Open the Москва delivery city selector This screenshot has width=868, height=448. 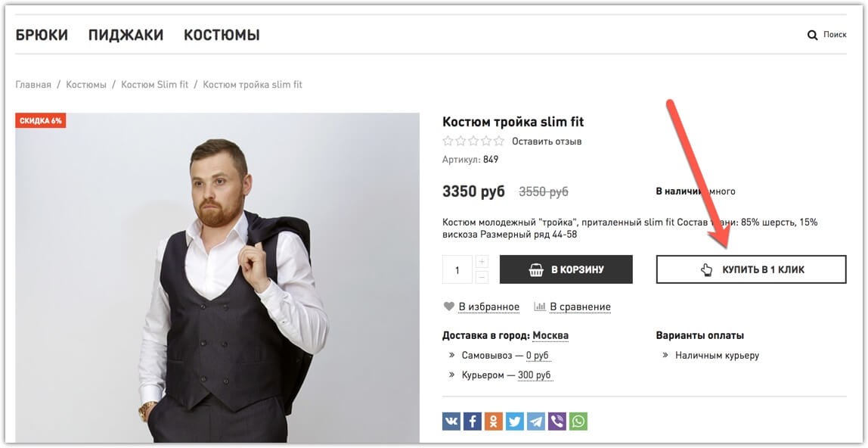point(550,335)
